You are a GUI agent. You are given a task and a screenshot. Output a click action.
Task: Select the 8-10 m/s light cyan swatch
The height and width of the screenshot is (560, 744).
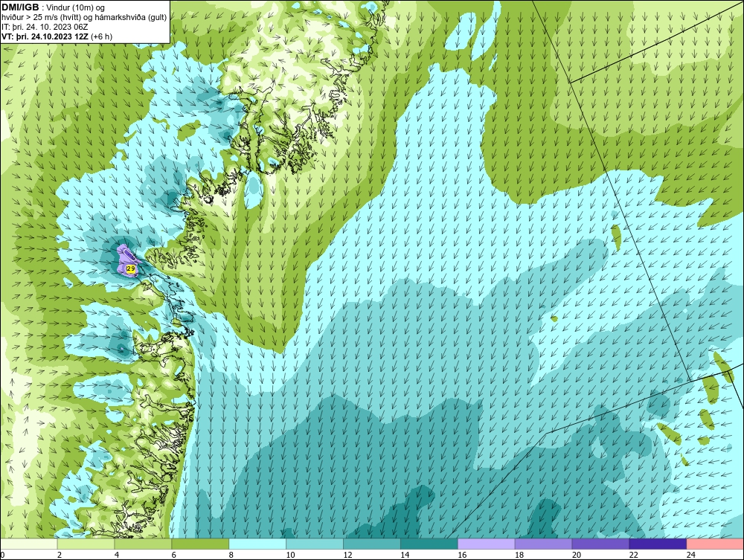click(257, 544)
